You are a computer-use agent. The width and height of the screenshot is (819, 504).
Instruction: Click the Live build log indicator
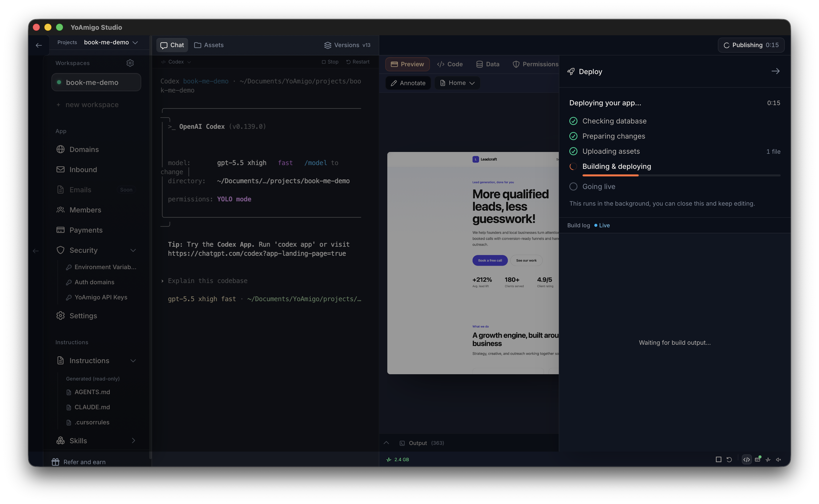pyautogui.click(x=602, y=225)
